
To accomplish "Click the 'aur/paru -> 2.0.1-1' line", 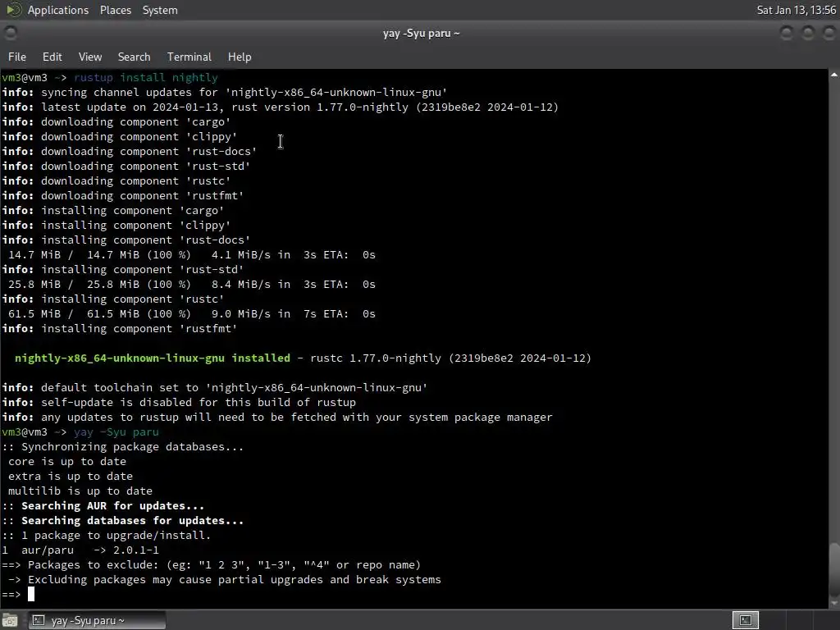I will pyautogui.click(x=80, y=550).
